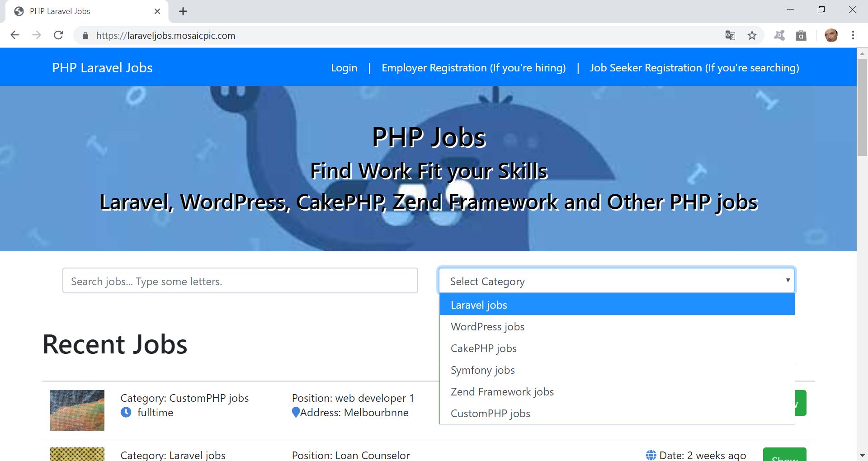868x461 pixels.
Task: Minimize the Chrome window
Action: [790, 10]
